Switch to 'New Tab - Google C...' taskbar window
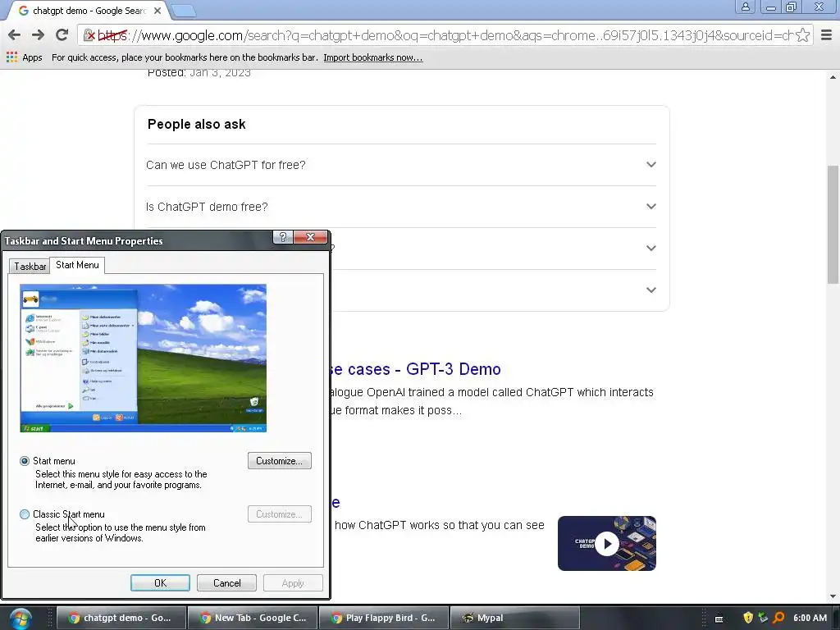 pyautogui.click(x=253, y=618)
